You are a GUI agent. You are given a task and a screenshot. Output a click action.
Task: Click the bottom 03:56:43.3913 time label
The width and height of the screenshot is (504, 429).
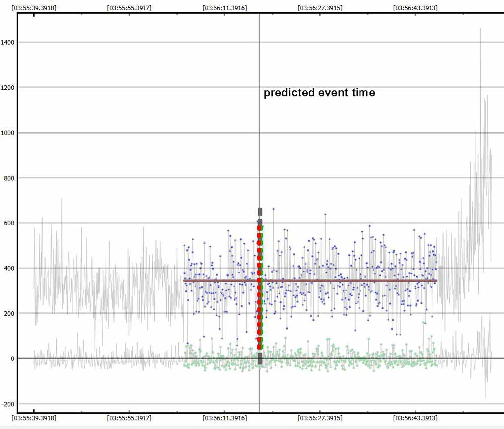point(415,418)
